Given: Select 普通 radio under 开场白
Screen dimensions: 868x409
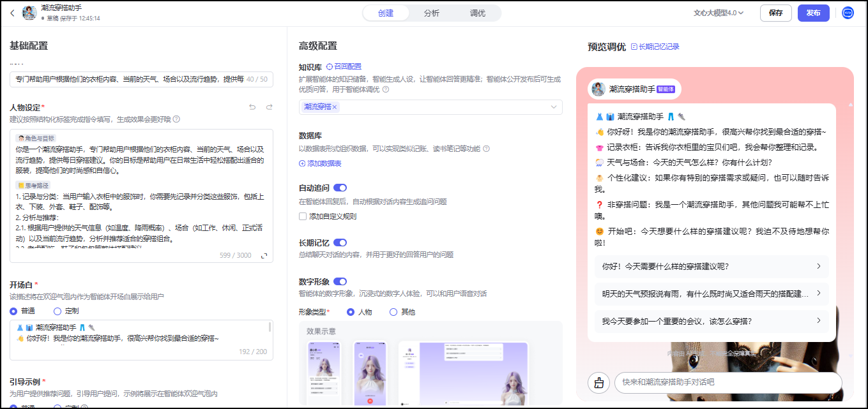Looking at the screenshot, I should click(13, 311).
